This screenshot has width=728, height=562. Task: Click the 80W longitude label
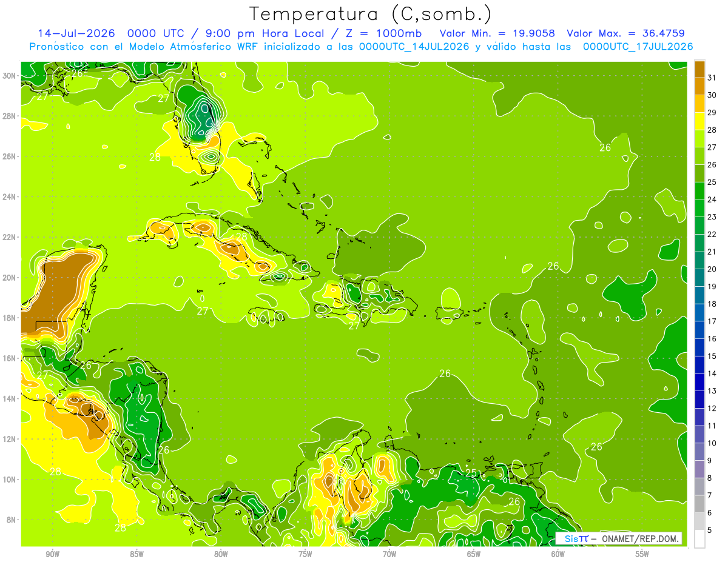click(221, 554)
